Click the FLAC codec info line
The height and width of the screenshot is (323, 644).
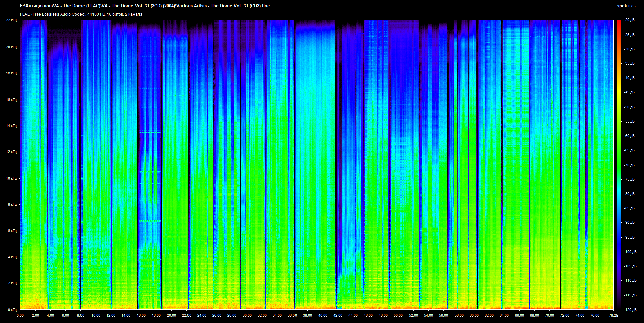(81, 14)
